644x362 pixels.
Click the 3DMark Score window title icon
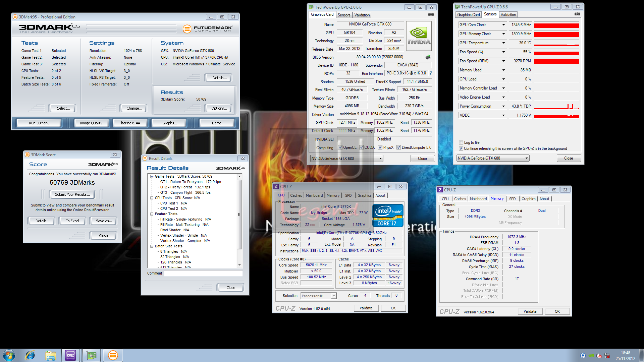tap(27, 155)
